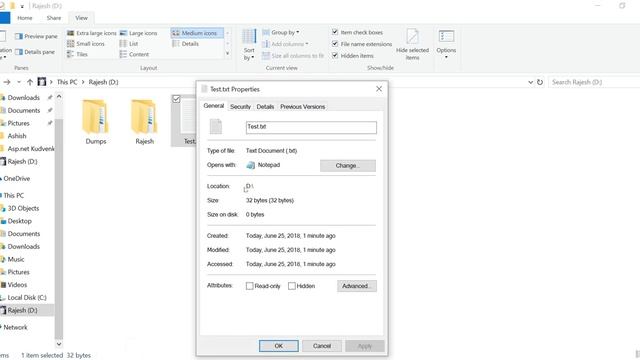Click file icon in Properties dialog
This screenshot has width=640, height=360.
pyautogui.click(x=216, y=127)
